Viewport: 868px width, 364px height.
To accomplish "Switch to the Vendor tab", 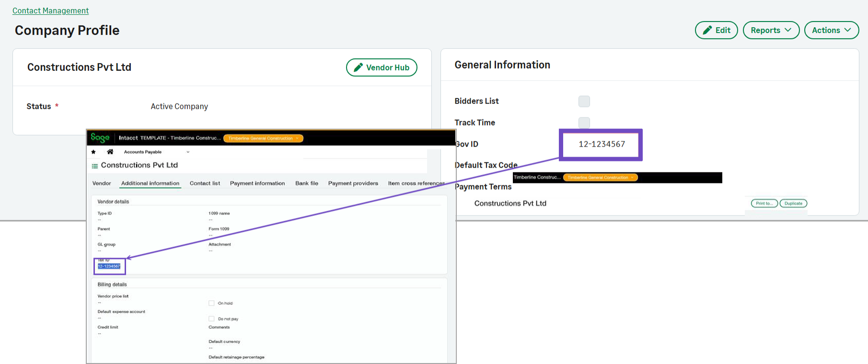I will point(102,183).
